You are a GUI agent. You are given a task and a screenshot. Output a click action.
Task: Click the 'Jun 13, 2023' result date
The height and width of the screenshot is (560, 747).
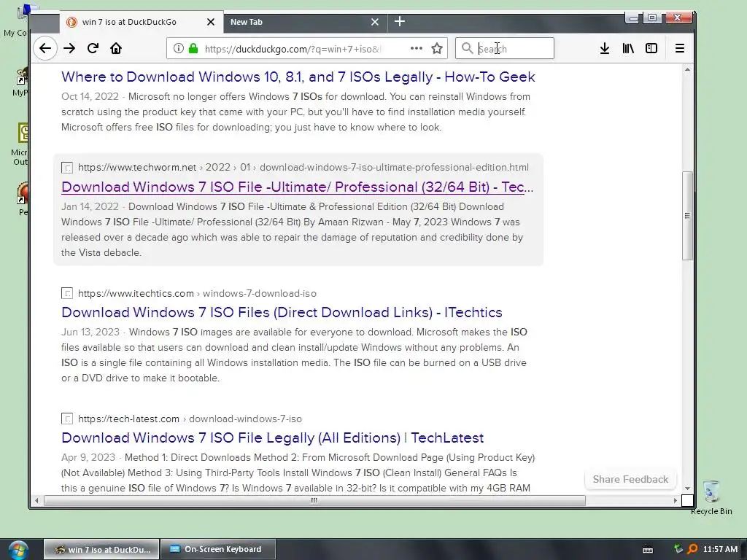[90, 332]
